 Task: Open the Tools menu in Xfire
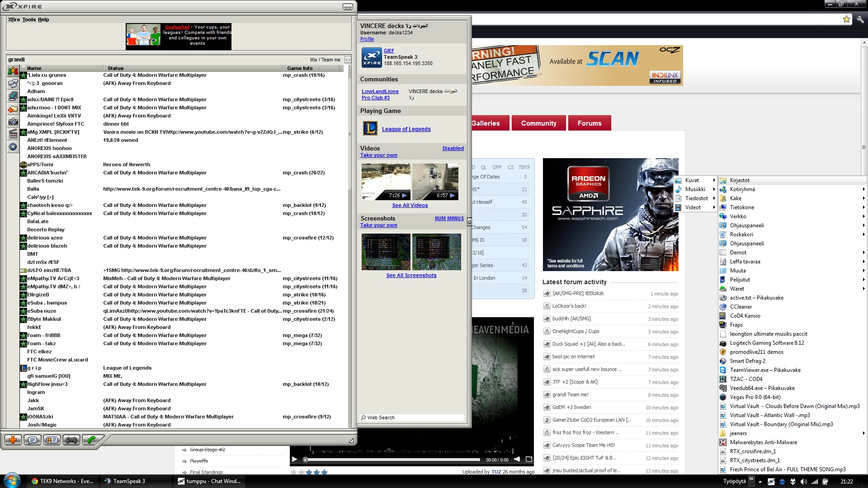click(x=29, y=19)
